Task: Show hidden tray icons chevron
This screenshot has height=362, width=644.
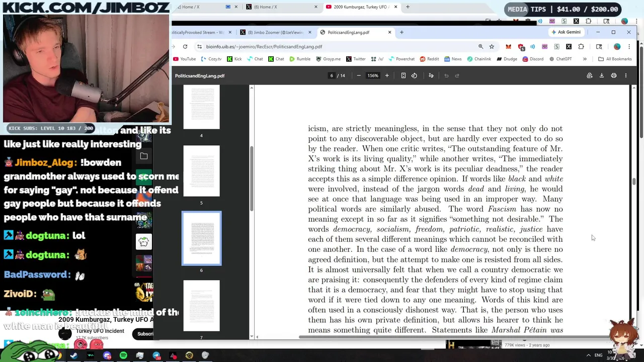Action: (x=589, y=355)
